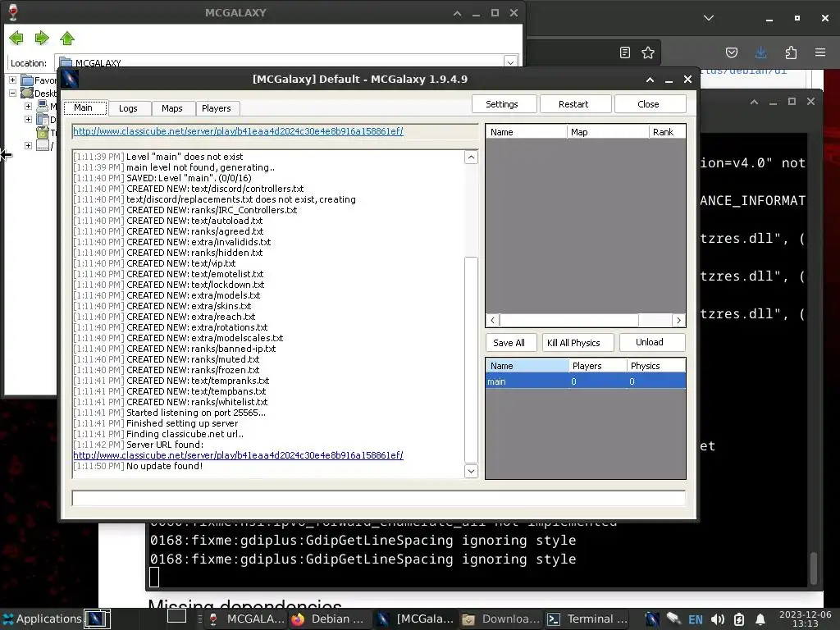This screenshot has width=840, height=630.
Task: Click the volume speaker tray icon
Action: (x=717, y=619)
